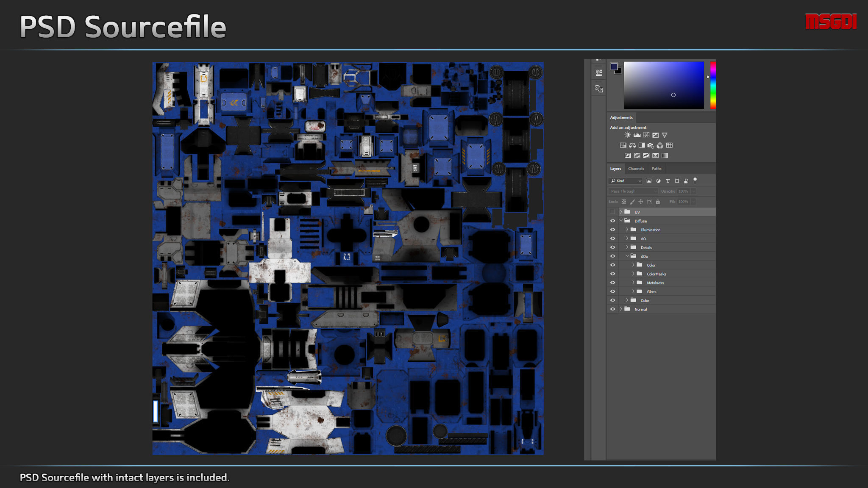The image size is (868, 488).
Task: Add a Gradient Map adjustment
Action: 665,155
